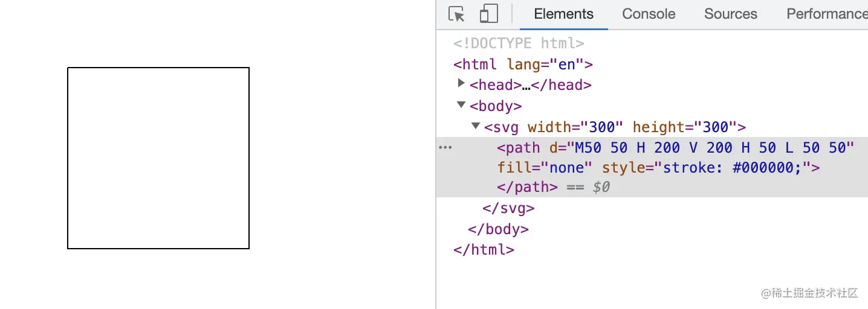The width and height of the screenshot is (868, 309).
Task: Open the Performance tab
Action: pos(826,14)
